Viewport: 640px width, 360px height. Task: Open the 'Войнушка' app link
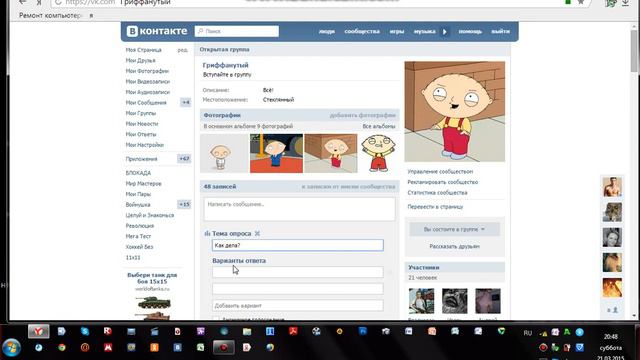tap(138, 204)
